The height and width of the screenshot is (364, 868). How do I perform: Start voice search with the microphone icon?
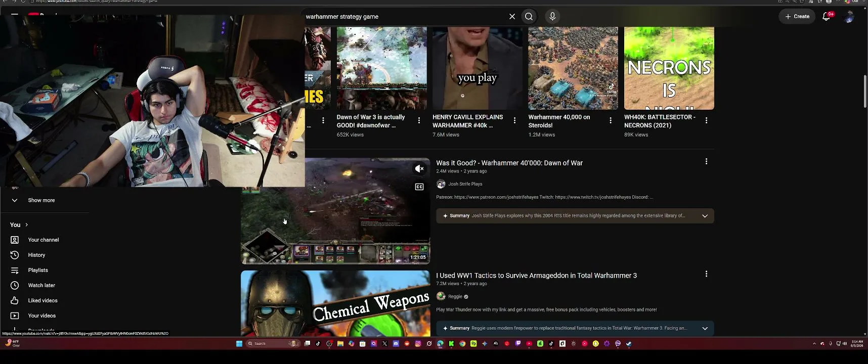point(552,17)
